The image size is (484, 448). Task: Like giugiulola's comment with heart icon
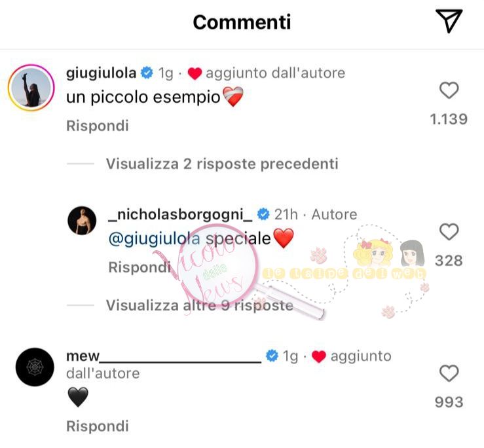[x=449, y=90]
